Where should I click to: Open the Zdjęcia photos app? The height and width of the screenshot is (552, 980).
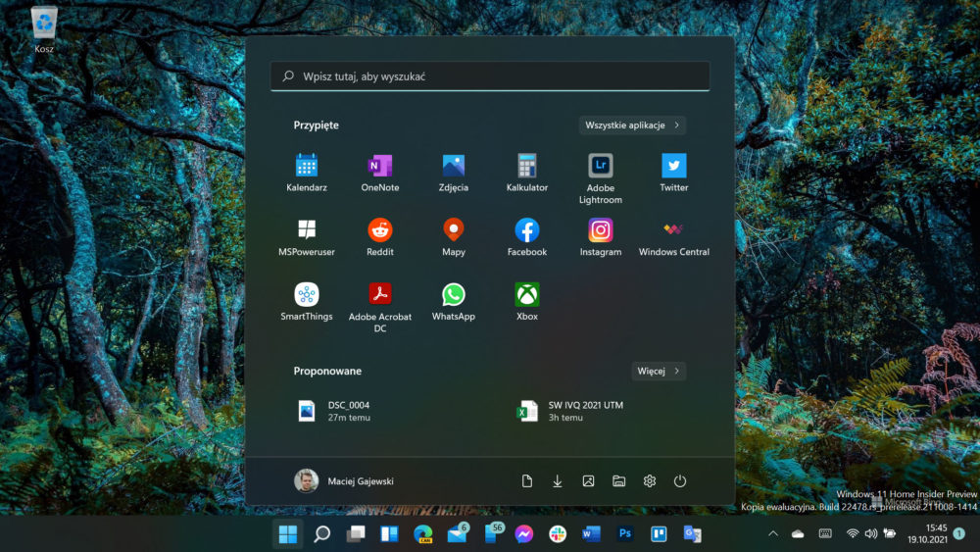(x=453, y=173)
